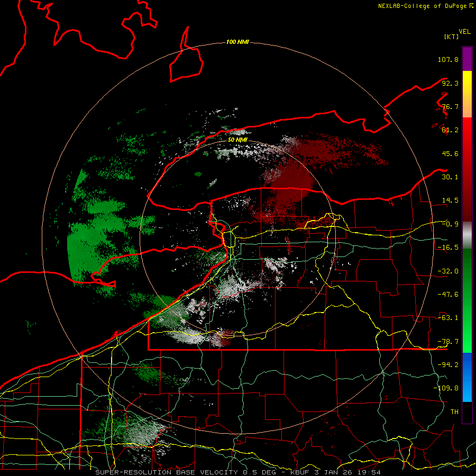Click the 50 NMI range ring label
This screenshot has width=476, height=476.
pyautogui.click(x=237, y=140)
